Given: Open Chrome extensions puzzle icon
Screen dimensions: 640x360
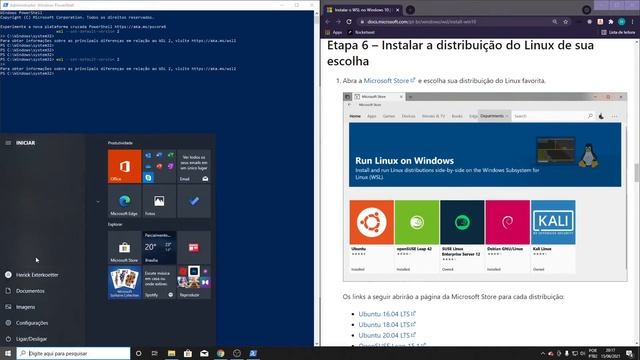Looking at the screenshot, I should (611, 22).
